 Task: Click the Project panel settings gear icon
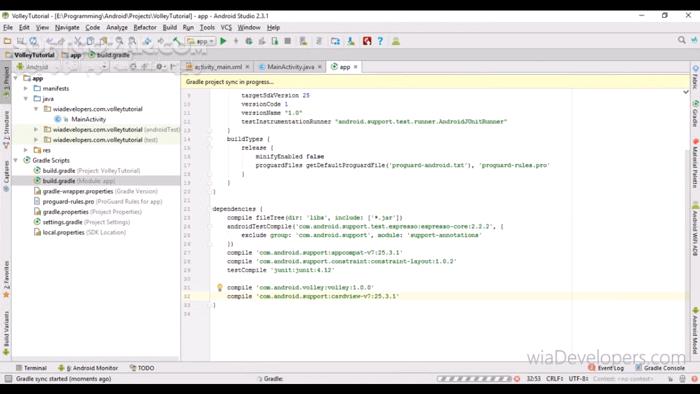(x=159, y=67)
